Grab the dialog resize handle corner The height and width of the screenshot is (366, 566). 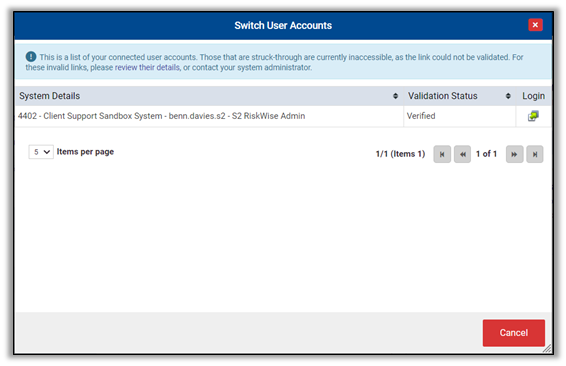(547, 348)
